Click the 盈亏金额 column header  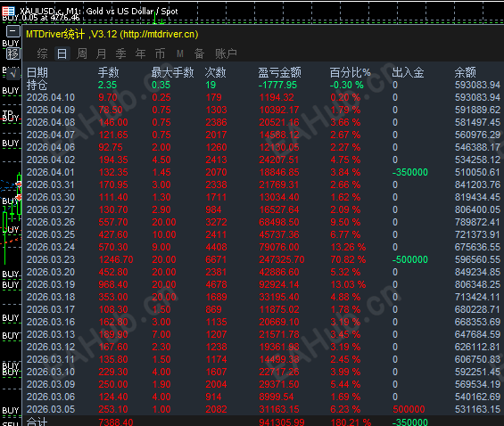tap(279, 72)
